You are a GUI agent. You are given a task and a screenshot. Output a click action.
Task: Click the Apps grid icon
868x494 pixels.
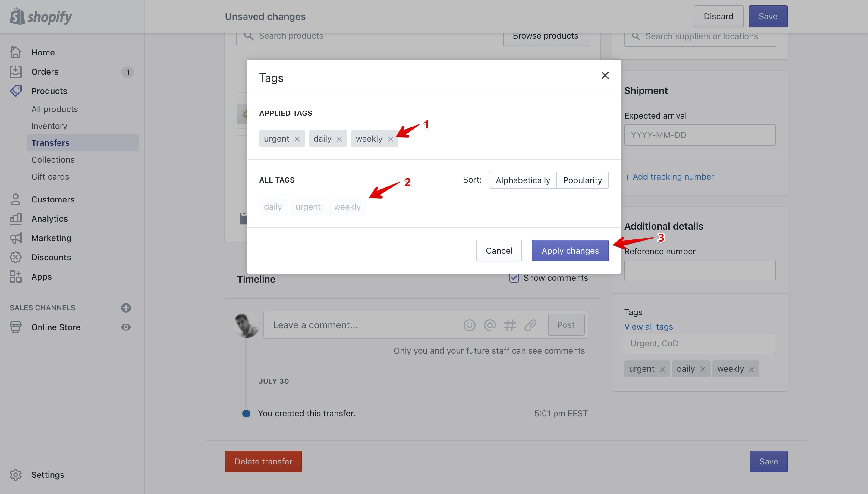pos(16,277)
